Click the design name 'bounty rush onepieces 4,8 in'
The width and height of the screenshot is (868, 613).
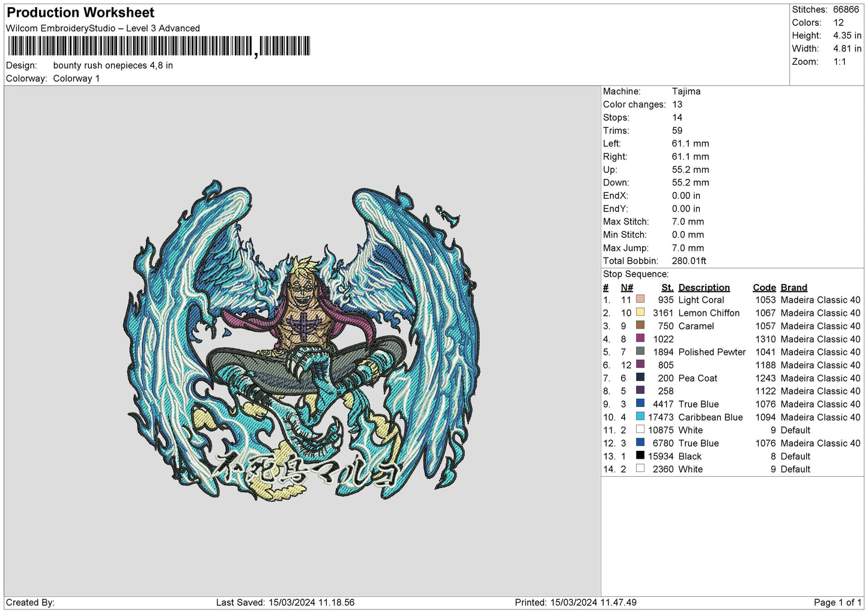(113, 65)
